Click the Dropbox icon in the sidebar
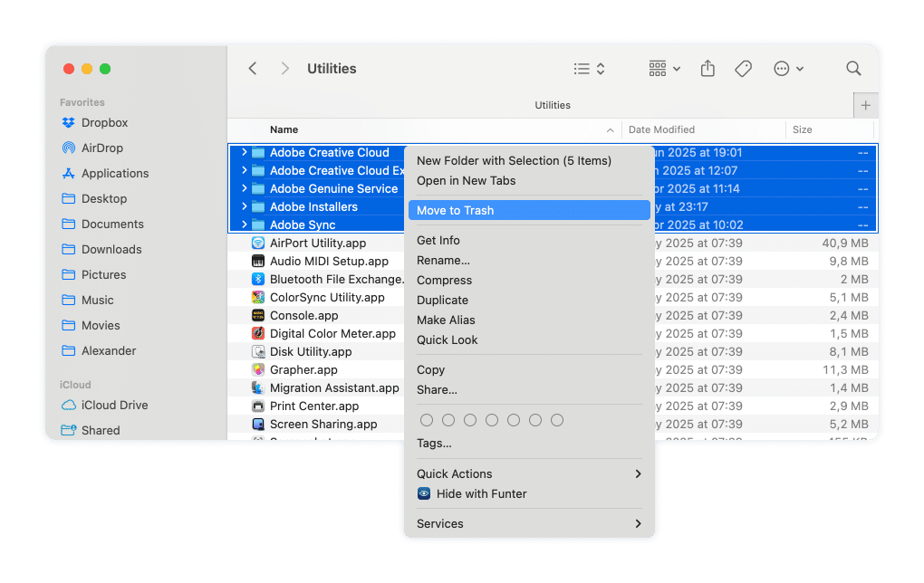The height and width of the screenshot is (583, 924). [68, 123]
